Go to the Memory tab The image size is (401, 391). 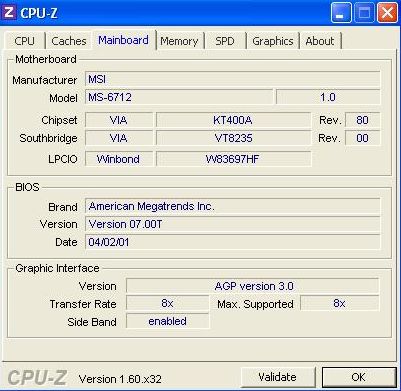pyautogui.click(x=179, y=41)
